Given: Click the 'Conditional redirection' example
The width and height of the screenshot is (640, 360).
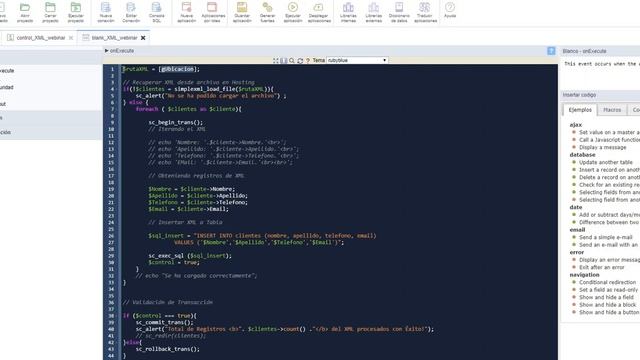Looking at the screenshot, I should [607, 282].
